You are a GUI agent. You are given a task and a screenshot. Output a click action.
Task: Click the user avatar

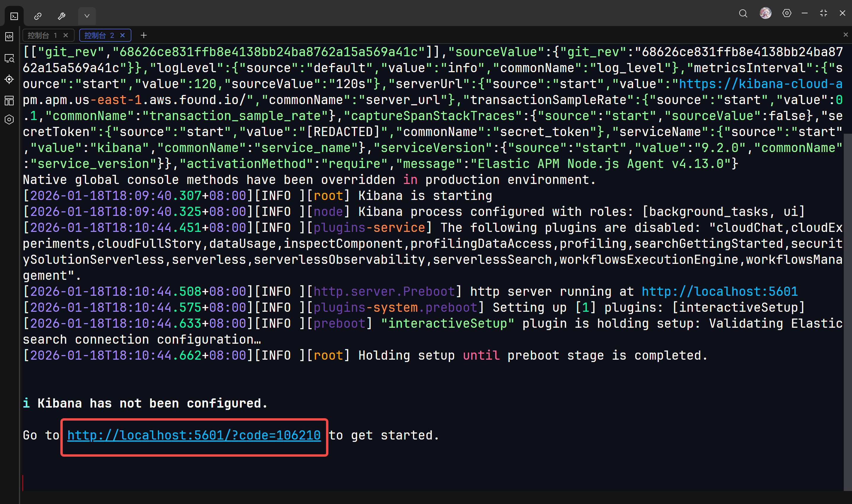(765, 13)
